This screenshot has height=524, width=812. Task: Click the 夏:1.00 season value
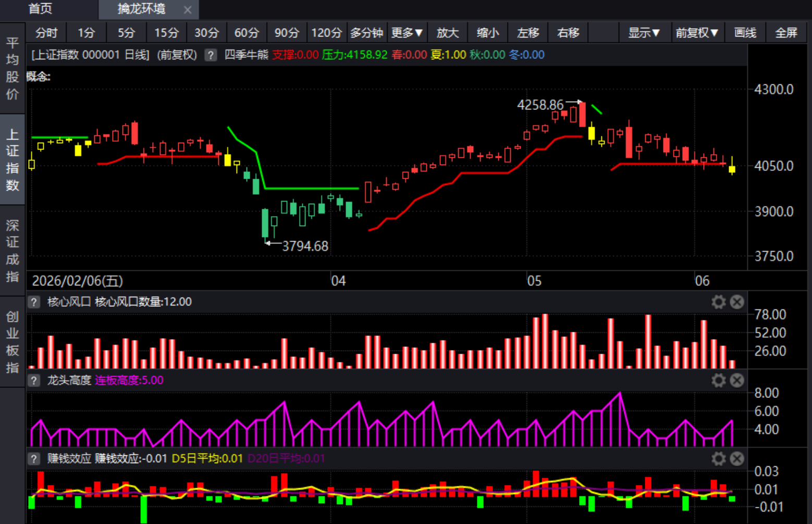click(x=448, y=55)
